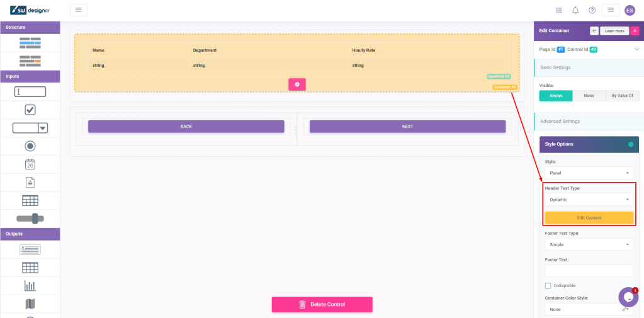This screenshot has width=644, height=318.
Task: Open Footer Text Type dropdown
Action: tap(589, 244)
